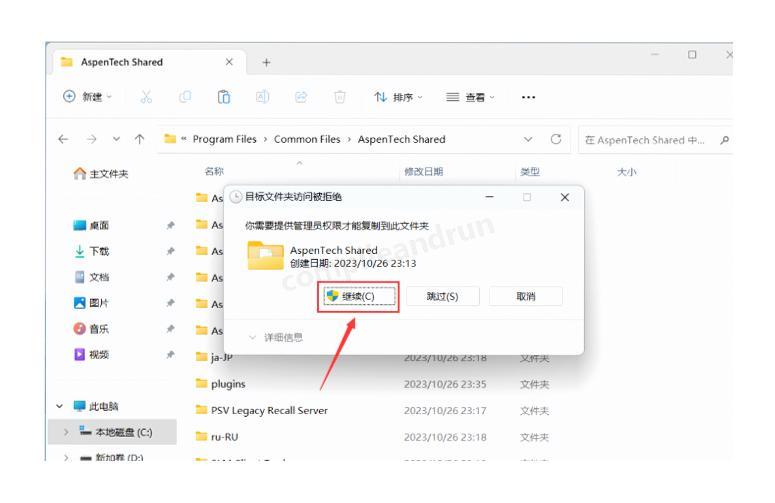Minimize the File Explorer window
This screenshot has height=503, width=775.
tap(655, 54)
